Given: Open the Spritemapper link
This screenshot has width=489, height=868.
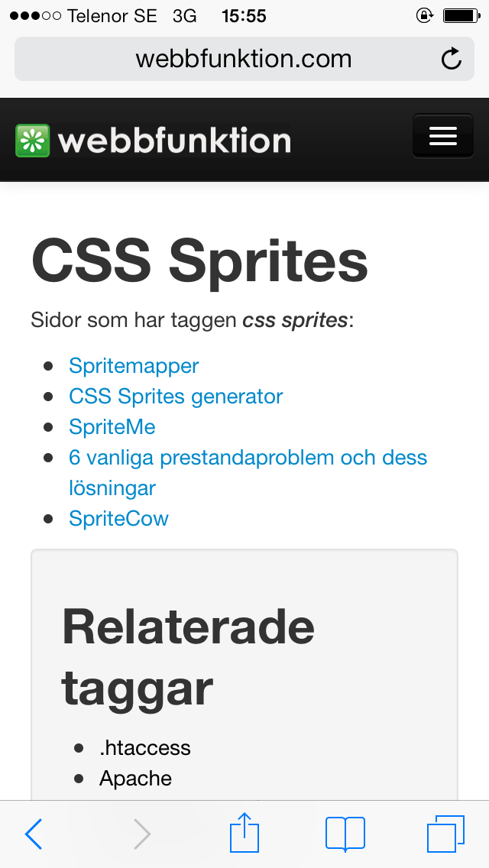Looking at the screenshot, I should [x=134, y=366].
